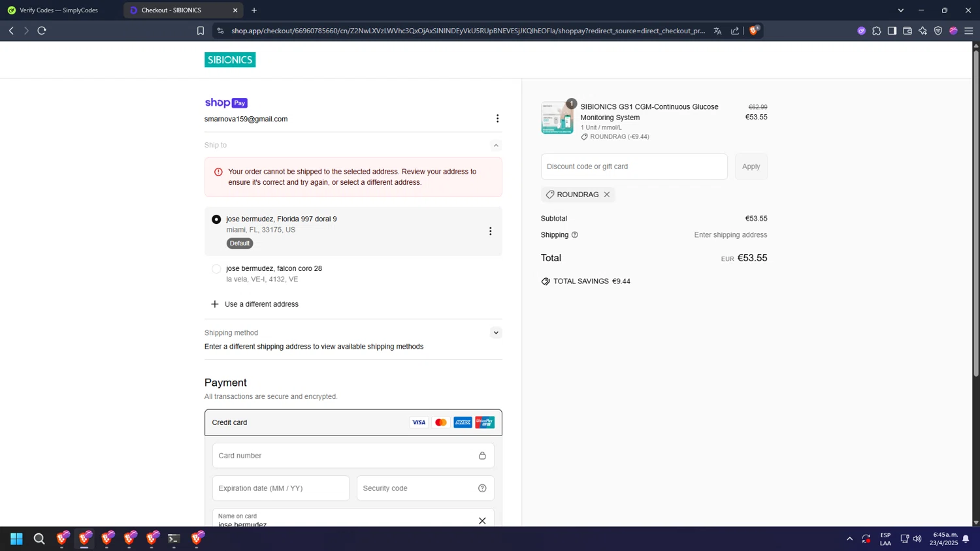Open options for Florida 997 doral address
This screenshot has height=551, width=980.
click(490, 231)
